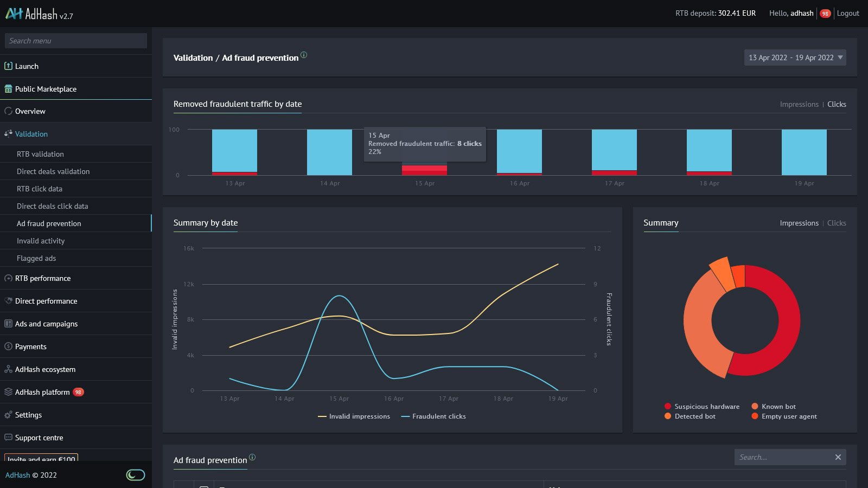Viewport: 868px width, 488px height.
Task: Open RTB performance via its gauge icon
Action: coord(8,278)
